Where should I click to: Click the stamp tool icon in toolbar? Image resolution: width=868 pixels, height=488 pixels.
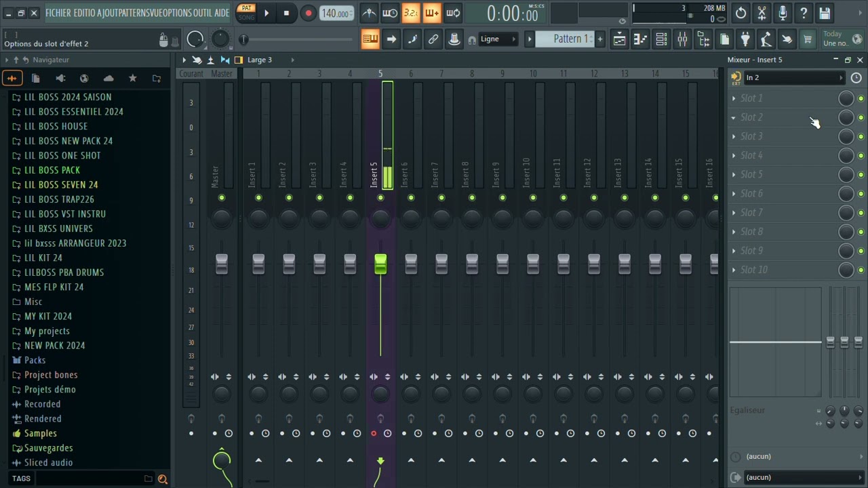click(454, 39)
